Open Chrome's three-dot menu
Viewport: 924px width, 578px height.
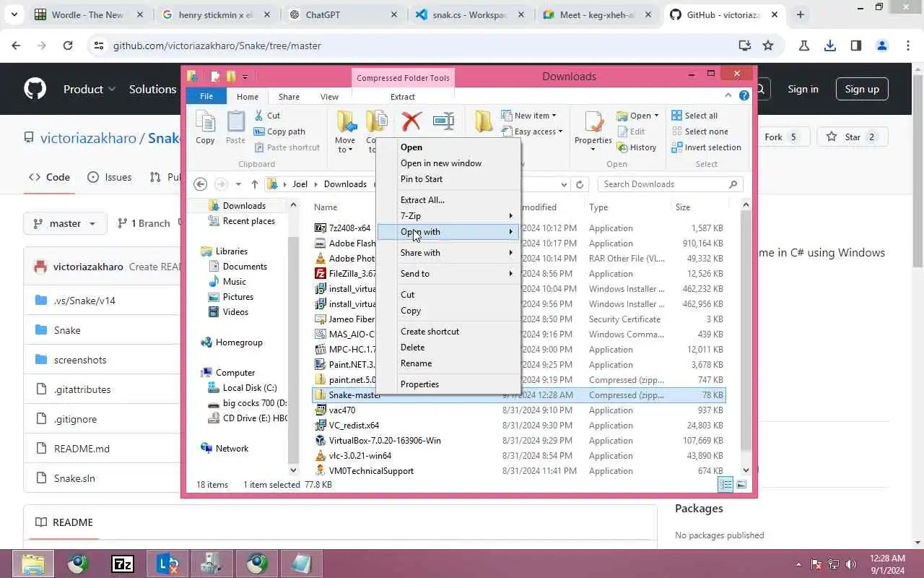908,46
